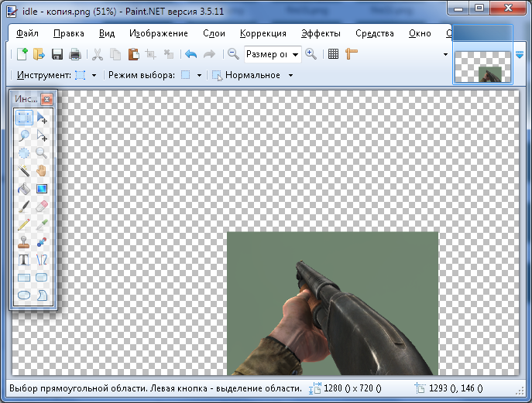The height and width of the screenshot is (403, 532).
Task: Click the Save floppy disk icon
Action: pos(57,54)
